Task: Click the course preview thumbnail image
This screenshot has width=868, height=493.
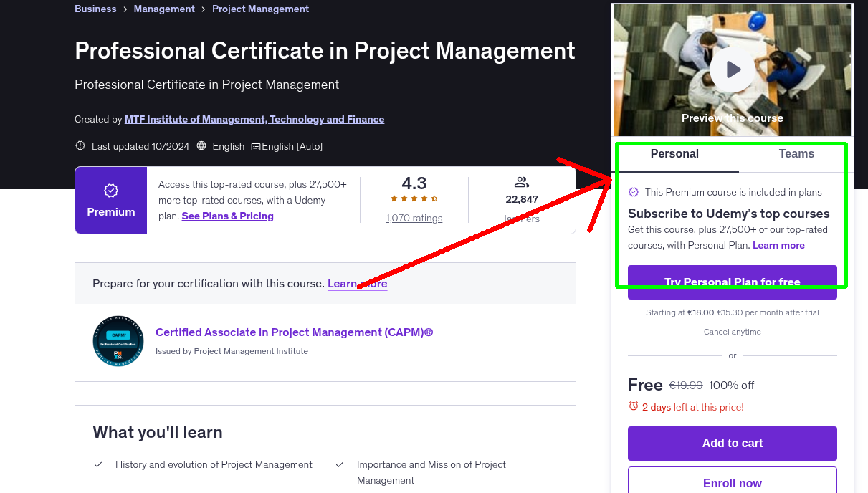Action: (733, 70)
